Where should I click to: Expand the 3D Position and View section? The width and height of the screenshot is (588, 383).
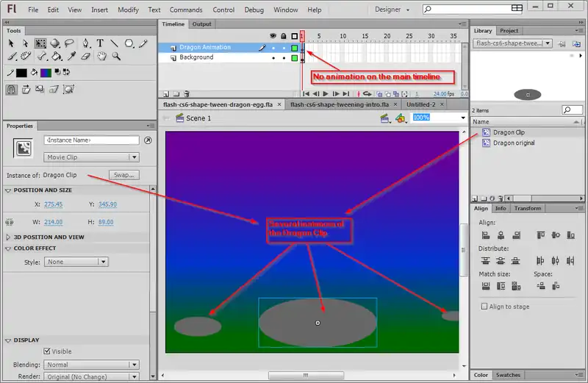tap(8, 237)
